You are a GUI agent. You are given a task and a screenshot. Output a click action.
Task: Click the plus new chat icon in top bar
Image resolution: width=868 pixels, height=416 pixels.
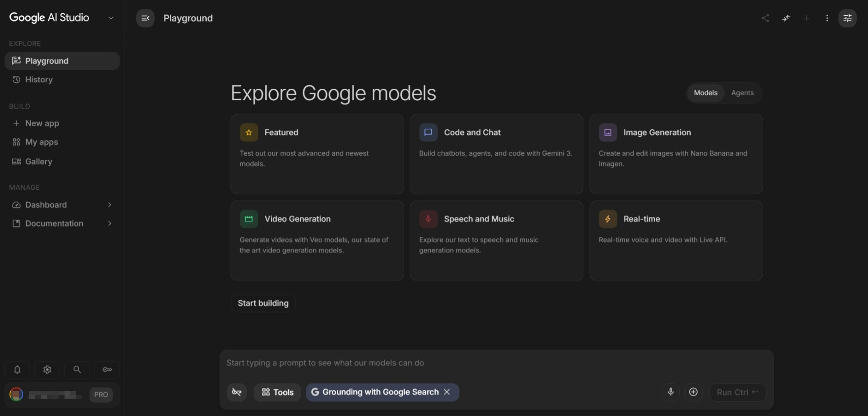pos(806,18)
